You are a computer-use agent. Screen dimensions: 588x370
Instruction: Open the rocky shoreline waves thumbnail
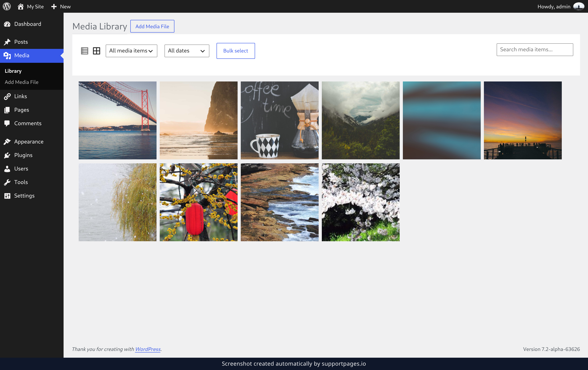(279, 202)
